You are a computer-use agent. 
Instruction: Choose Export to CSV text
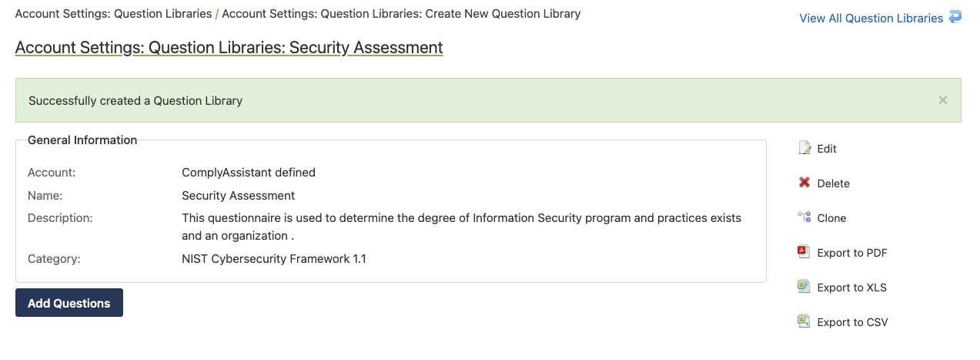[x=852, y=322]
